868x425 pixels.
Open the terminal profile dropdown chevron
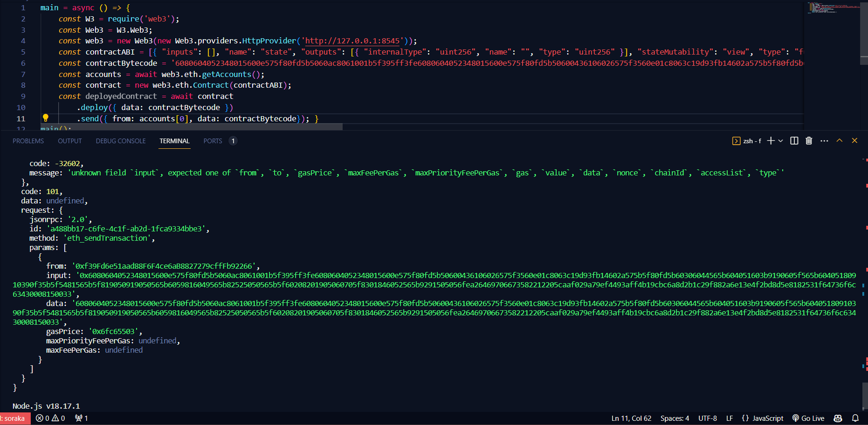(x=780, y=140)
